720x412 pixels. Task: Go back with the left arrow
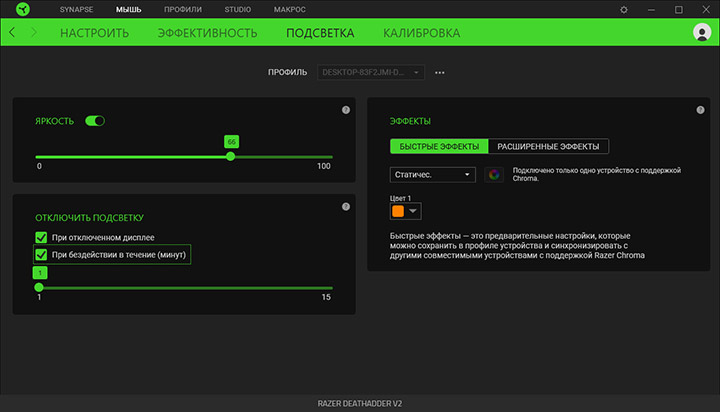coord(12,32)
